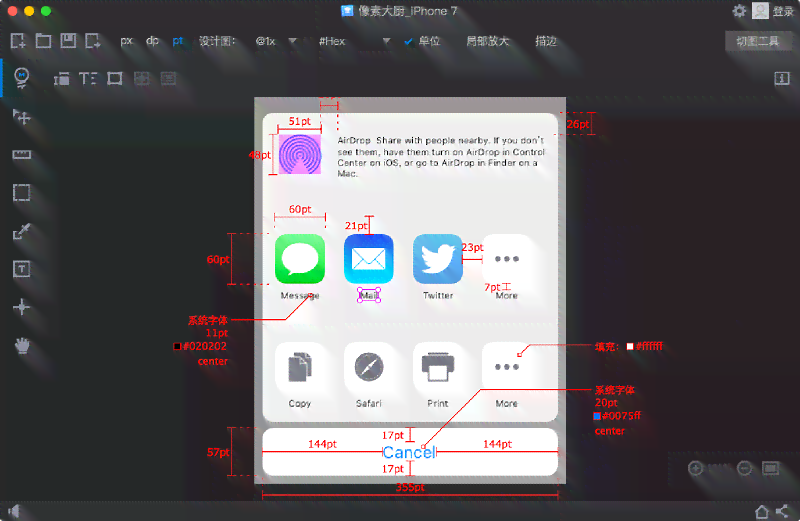This screenshot has width=800, height=521.
Task: Select the move/select arrow tool in left sidebar
Action: [21, 117]
